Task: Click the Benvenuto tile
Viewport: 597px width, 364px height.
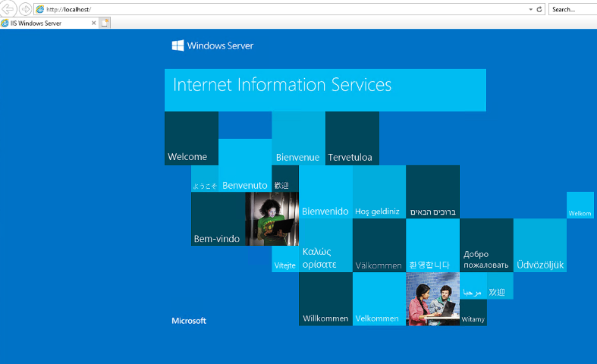Action: (x=245, y=165)
